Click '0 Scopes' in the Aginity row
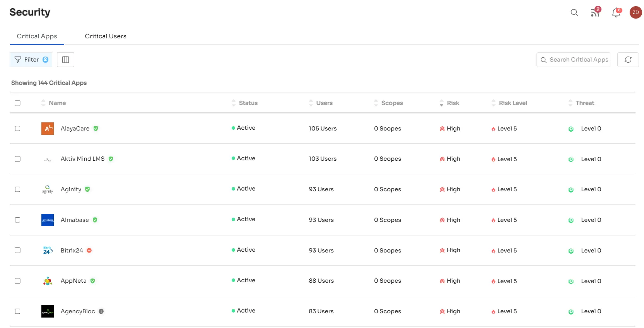The width and height of the screenshot is (644, 328). (388, 189)
